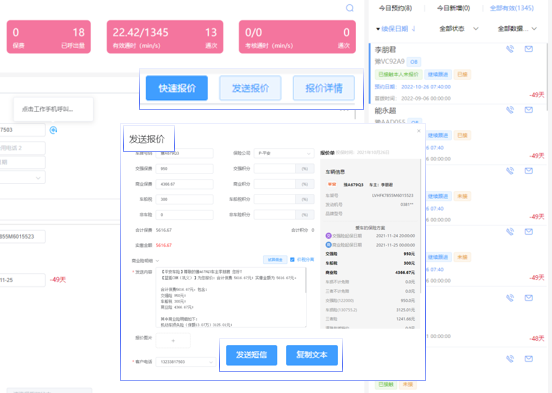Click blue 商业险起保日期 icon in quote sheet

328,245
